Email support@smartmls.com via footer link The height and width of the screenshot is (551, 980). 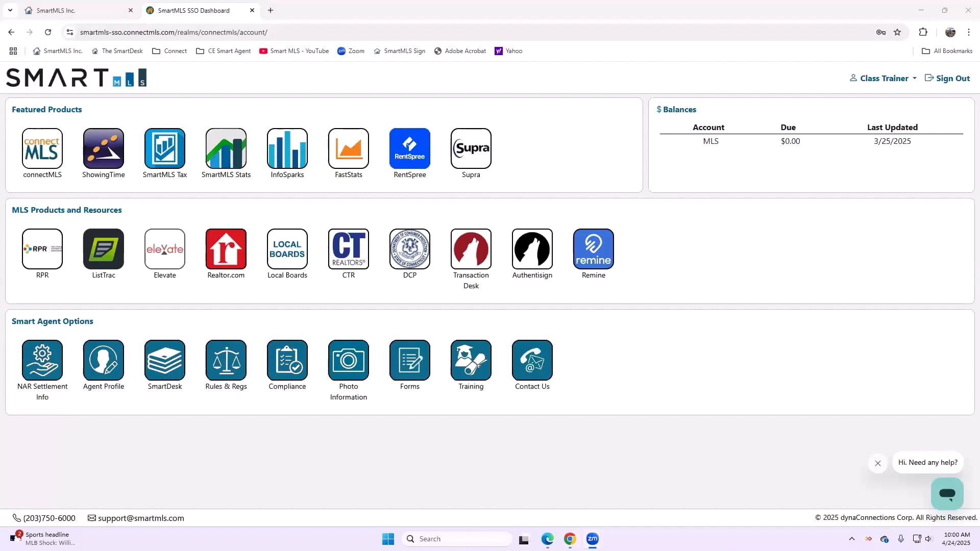tap(141, 518)
